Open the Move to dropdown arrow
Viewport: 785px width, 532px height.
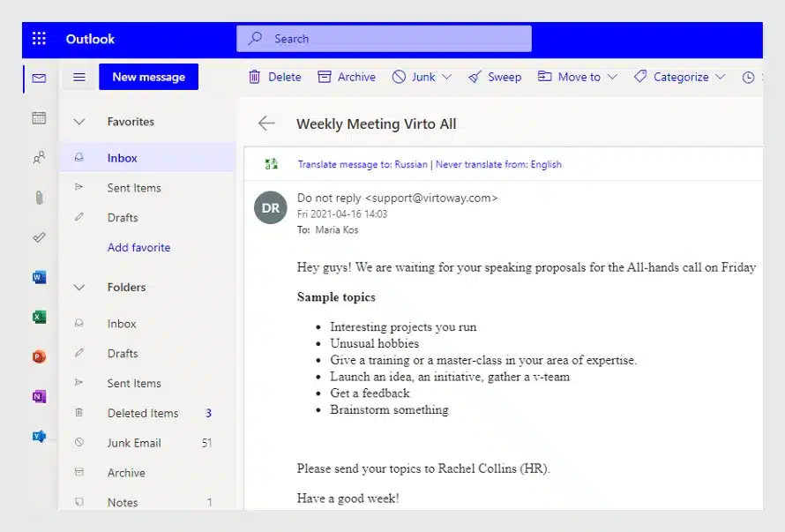click(x=612, y=77)
